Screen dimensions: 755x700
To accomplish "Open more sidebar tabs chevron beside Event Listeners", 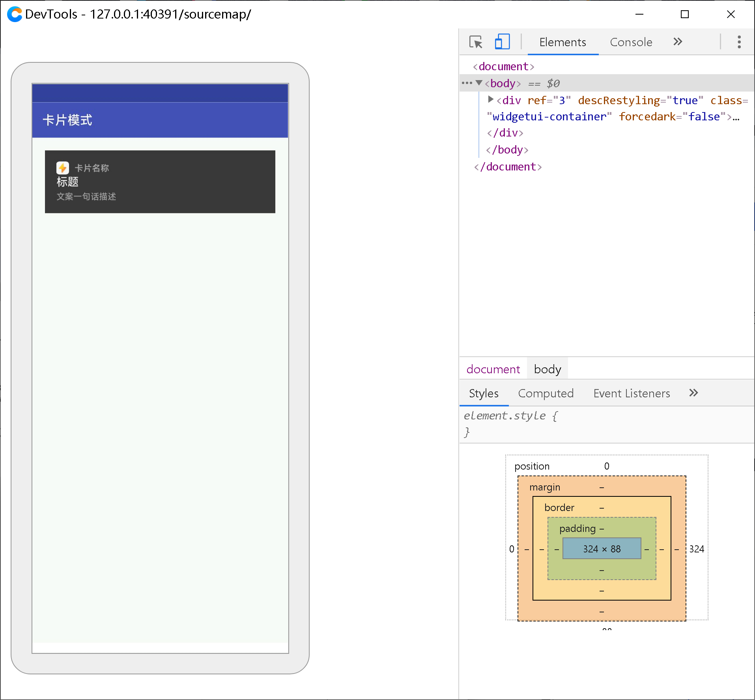I will [x=694, y=393].
